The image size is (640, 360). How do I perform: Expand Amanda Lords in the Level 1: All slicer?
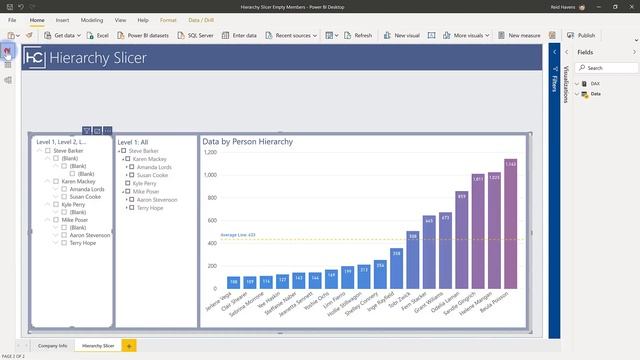(x=127, y=167)
